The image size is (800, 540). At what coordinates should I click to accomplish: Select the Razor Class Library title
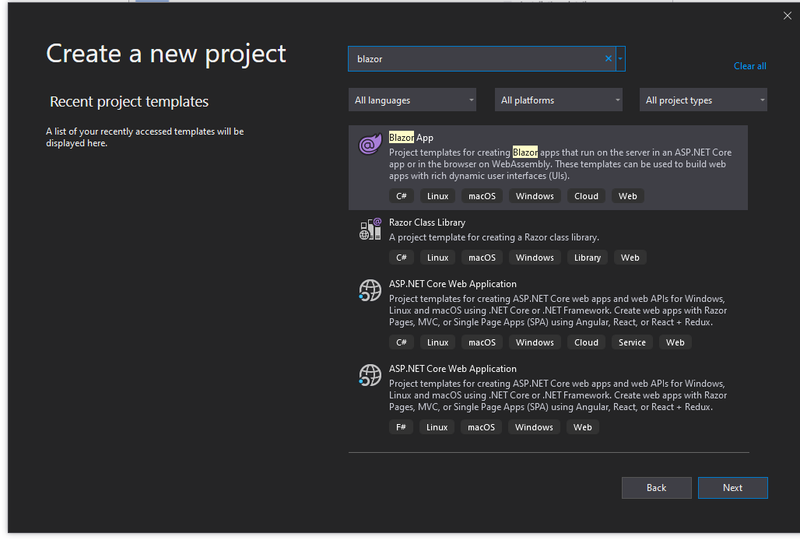427,223
